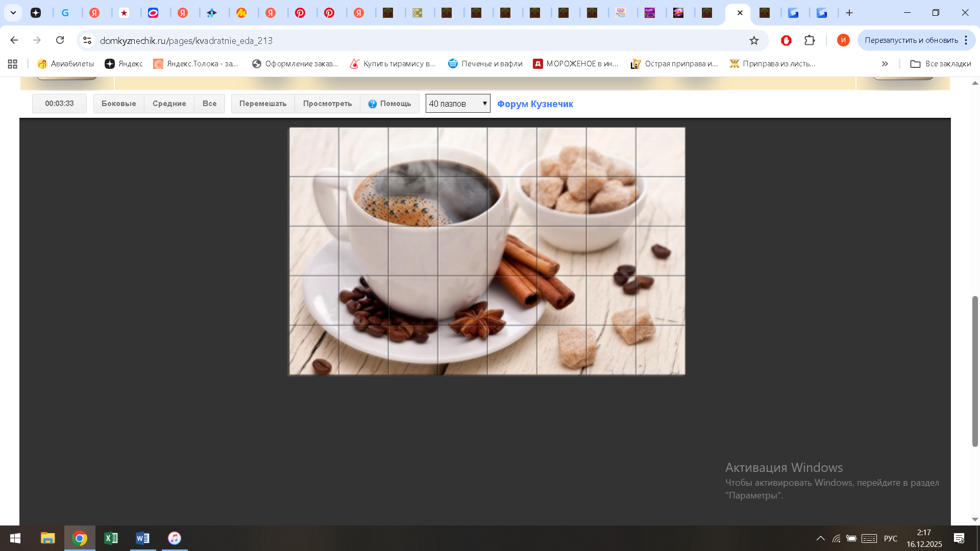This screenshot has width=980, height=551.
Task: Open the extensions puzzle icon
Action: point(810,40)
